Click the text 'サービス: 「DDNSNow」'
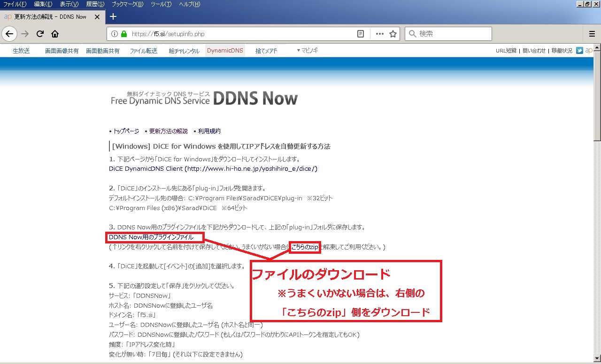The image size is (601, 364). (x=139, y=296)
